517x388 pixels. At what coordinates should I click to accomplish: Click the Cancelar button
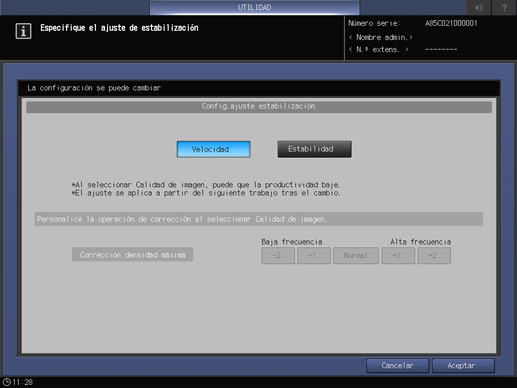(x=397, y=366)
